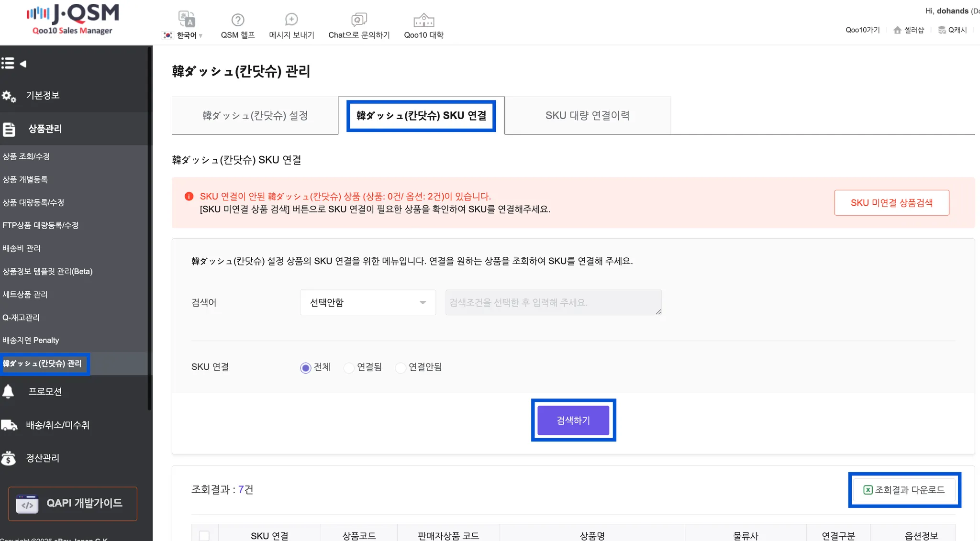Open the message sending icon
Viewport: 980px width, 541px height.
click(291, 19)
